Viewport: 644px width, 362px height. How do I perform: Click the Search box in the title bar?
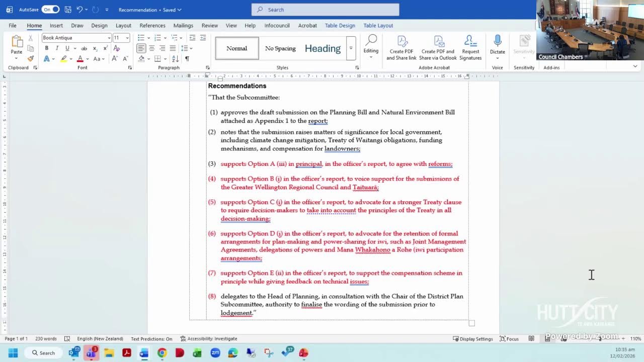pyautogui.click(x=326, y=10)
